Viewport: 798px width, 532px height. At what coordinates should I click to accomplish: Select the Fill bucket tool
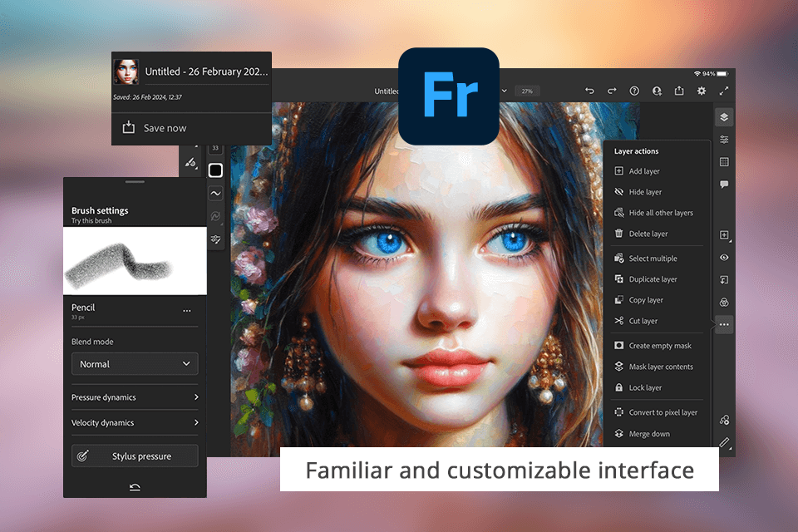(191, 163)
